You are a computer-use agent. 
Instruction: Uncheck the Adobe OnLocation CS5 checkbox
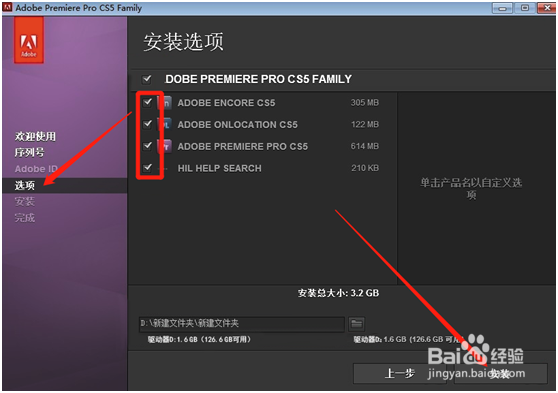(x=147, y=124)
